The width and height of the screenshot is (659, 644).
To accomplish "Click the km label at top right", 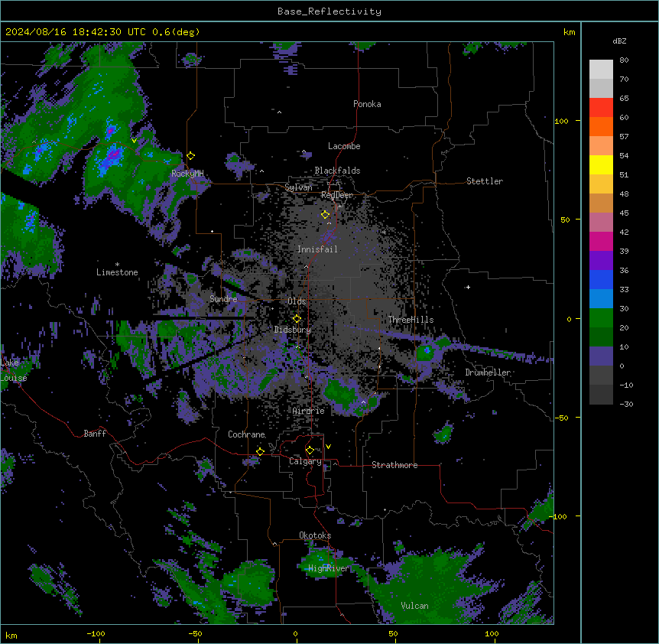I will (x=569, y=32).
